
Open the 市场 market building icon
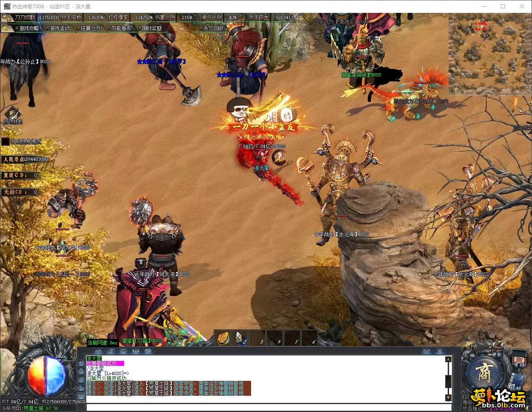(519, 360)
